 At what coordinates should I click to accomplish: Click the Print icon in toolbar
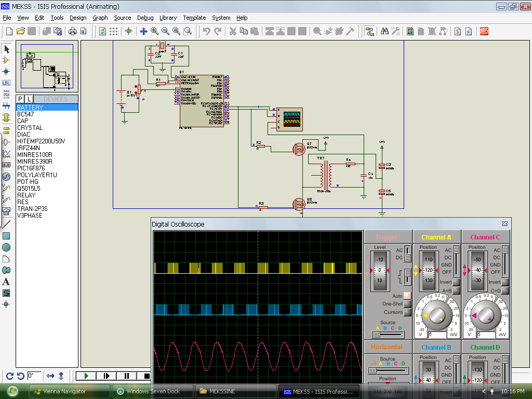(72, 31)
